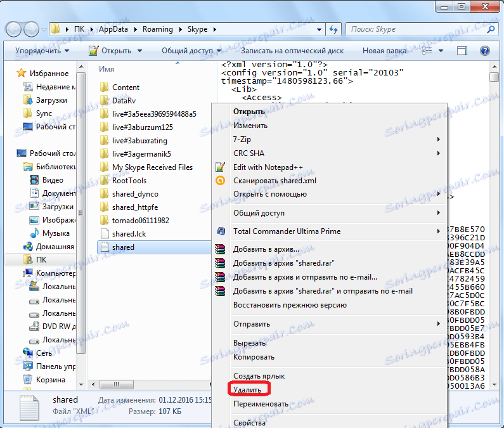Click the Избранное star icon

(x=21, y=73)
